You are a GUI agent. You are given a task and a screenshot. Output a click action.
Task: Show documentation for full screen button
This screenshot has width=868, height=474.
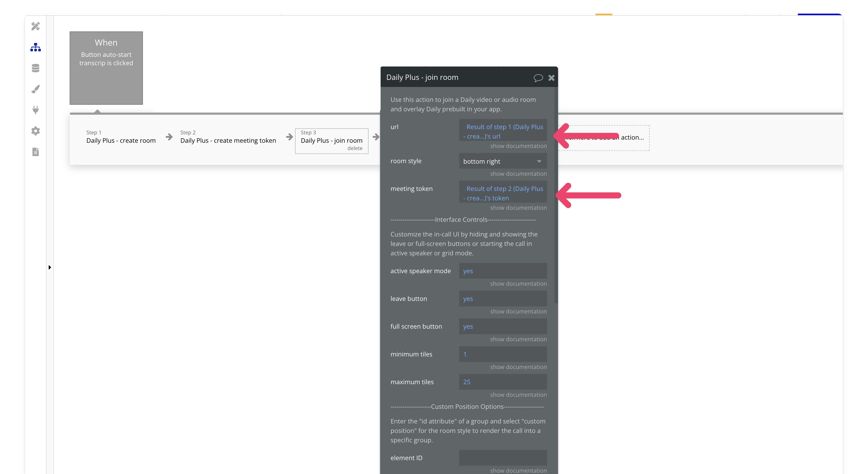coord(518,339)
